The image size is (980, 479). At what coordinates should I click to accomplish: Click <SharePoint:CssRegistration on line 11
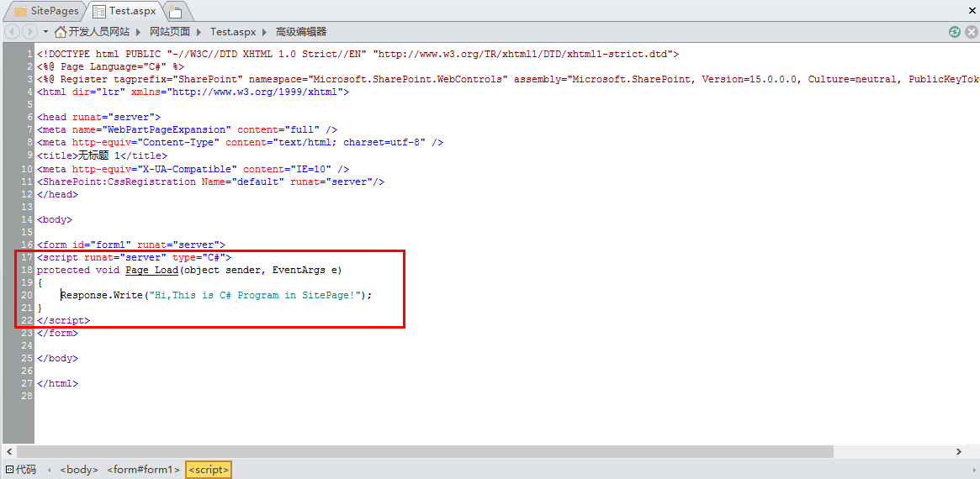coord(116,182)
